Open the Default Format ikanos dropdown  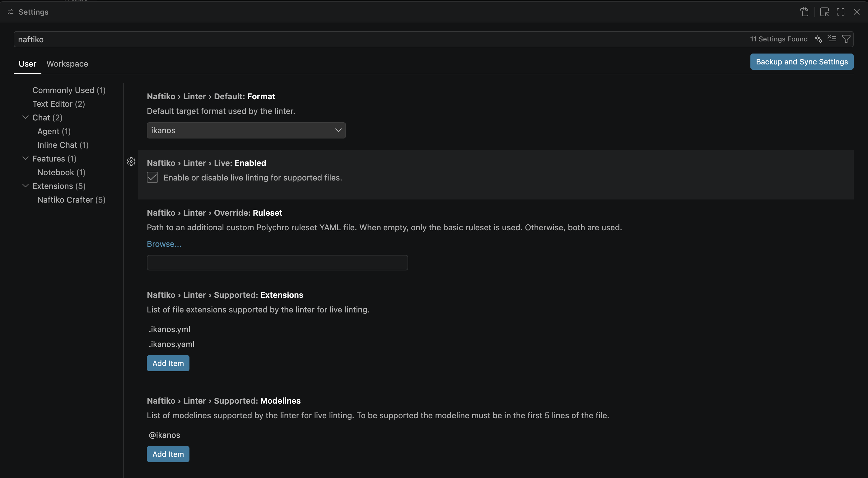click(x=246, y=130)
